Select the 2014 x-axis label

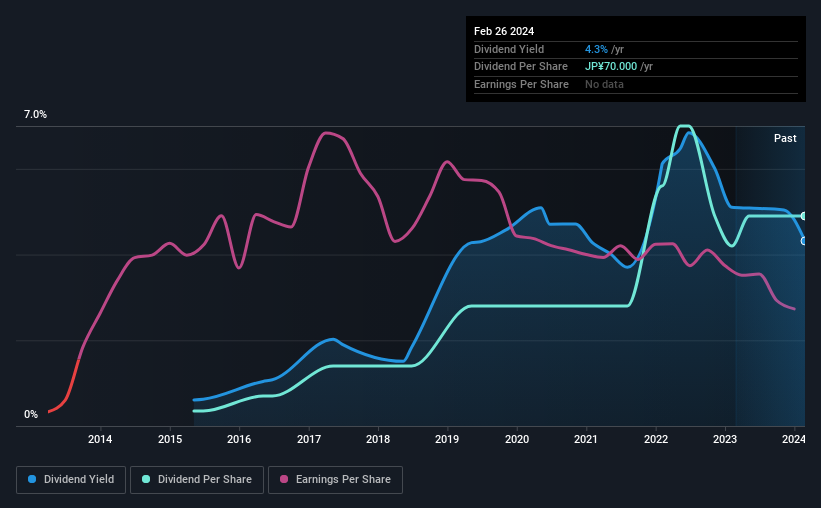coord(100,439)
